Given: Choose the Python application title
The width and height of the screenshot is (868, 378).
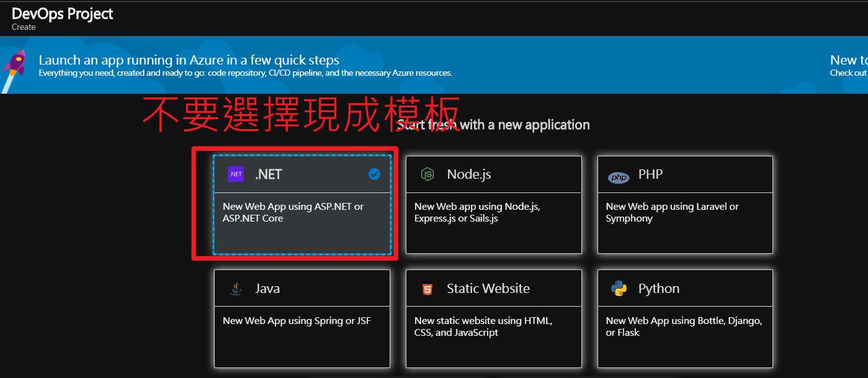Looking at the screenshot, I should [x=659, y=289].
